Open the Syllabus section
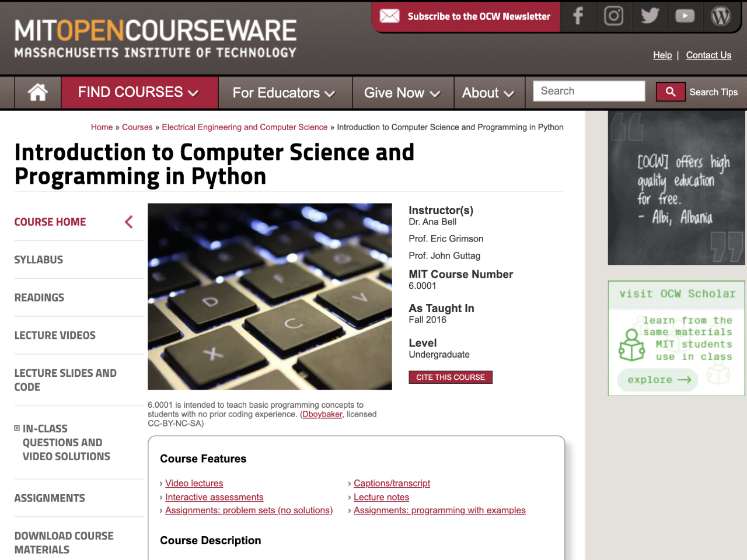This screenshot has height=560, width=747. coord(39,260)
